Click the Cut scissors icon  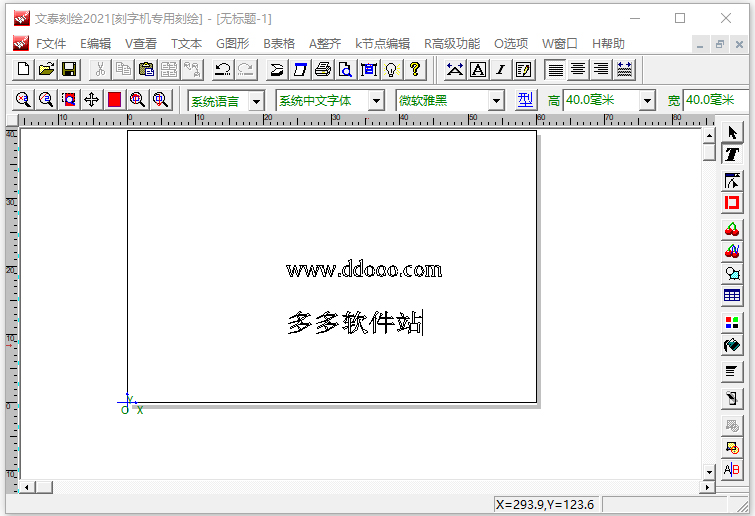pos(100,69)
